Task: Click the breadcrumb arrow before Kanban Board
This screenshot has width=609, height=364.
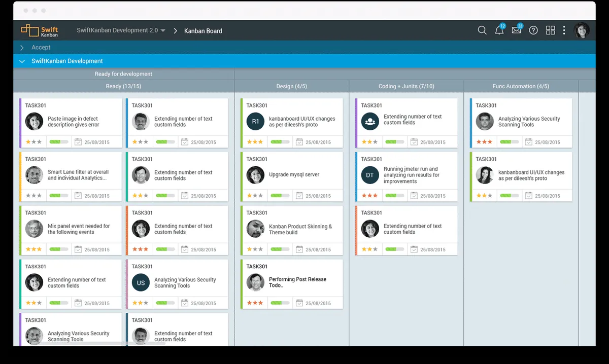Action: pyautogui.click(x=176, y=31)
